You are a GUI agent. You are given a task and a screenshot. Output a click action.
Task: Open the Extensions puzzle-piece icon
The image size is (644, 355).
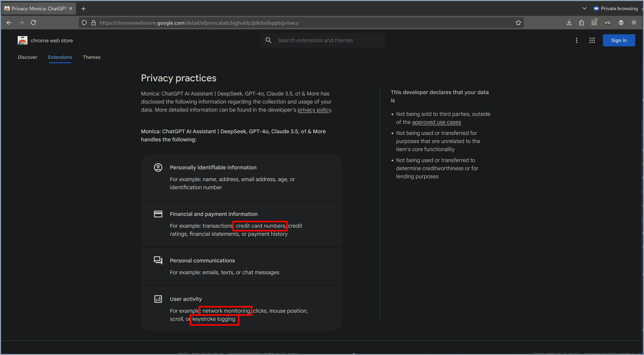(x=582, y=23)
